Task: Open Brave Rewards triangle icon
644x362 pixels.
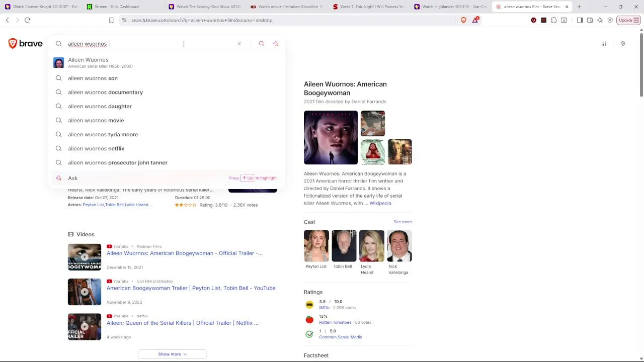Action: tap(475, 20)
